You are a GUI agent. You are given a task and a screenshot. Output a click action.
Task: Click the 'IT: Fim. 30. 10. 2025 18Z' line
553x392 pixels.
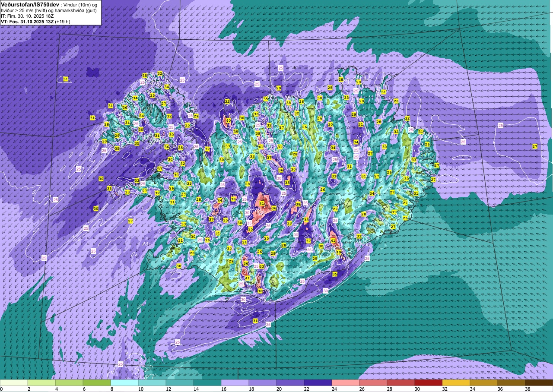click(x=27, y=16)
